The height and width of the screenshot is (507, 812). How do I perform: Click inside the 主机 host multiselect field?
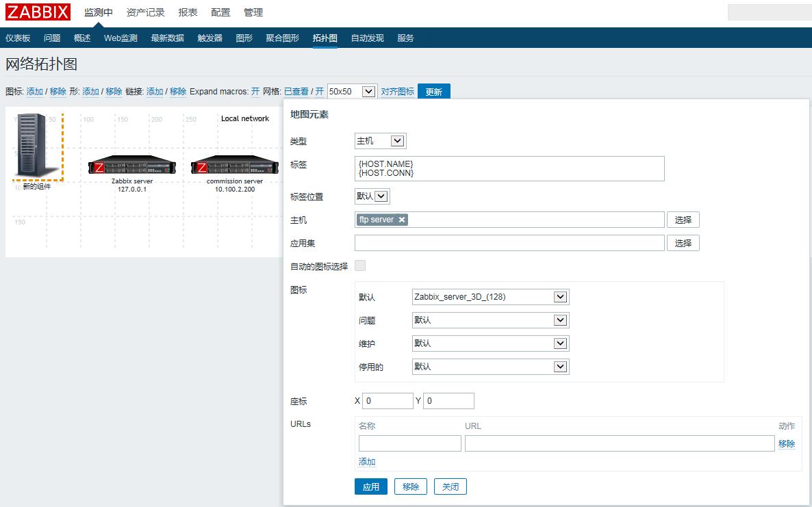click(509, 220)
